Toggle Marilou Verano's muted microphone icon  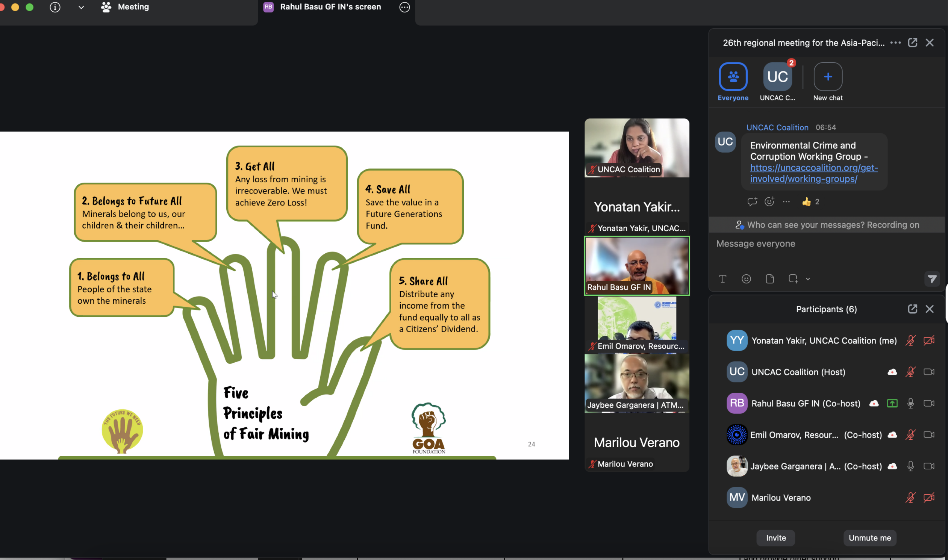(911, 497)
